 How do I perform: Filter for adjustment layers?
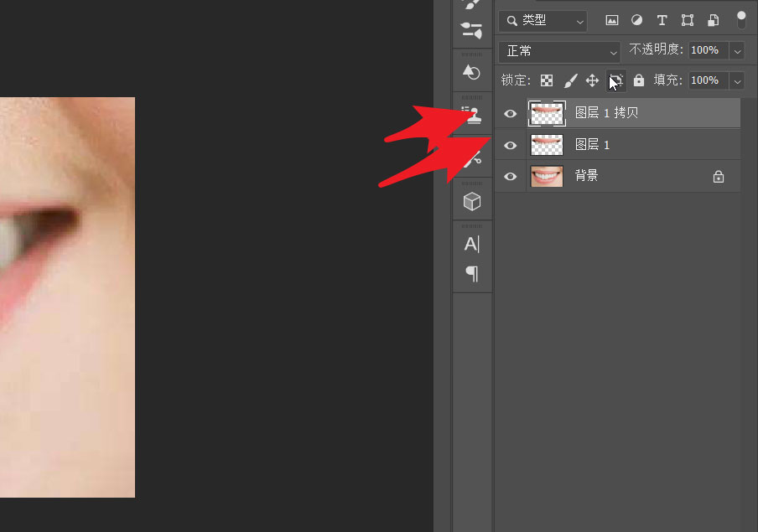tap(636, 20)
